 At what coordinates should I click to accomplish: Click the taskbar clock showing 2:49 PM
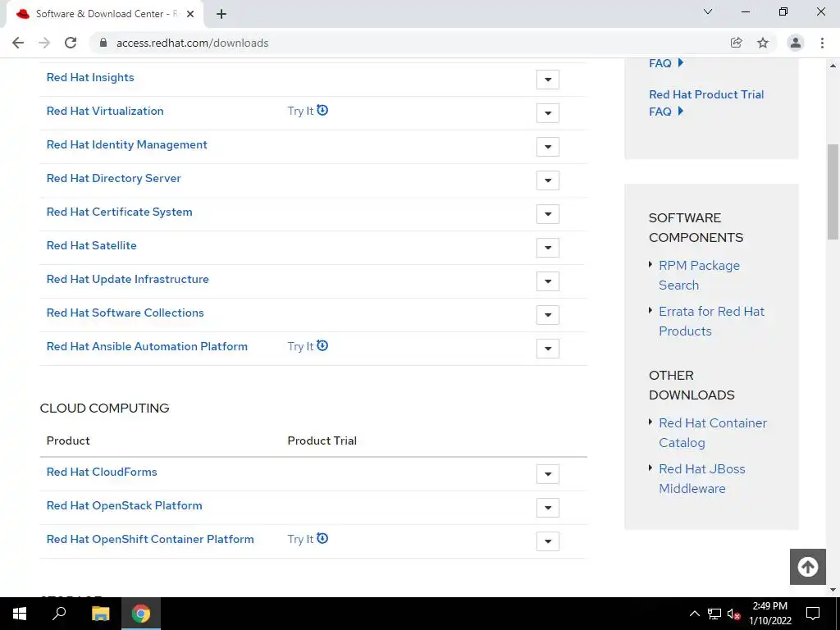point(769,614)
